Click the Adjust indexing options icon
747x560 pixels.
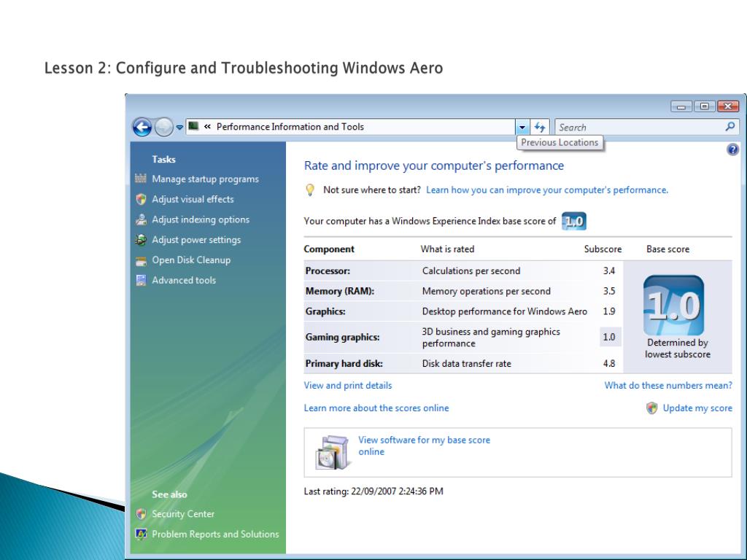[x=141, y=219]
